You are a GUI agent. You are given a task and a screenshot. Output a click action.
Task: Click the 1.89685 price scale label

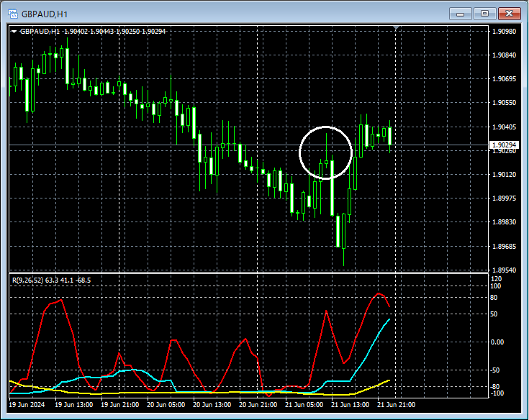504,246
